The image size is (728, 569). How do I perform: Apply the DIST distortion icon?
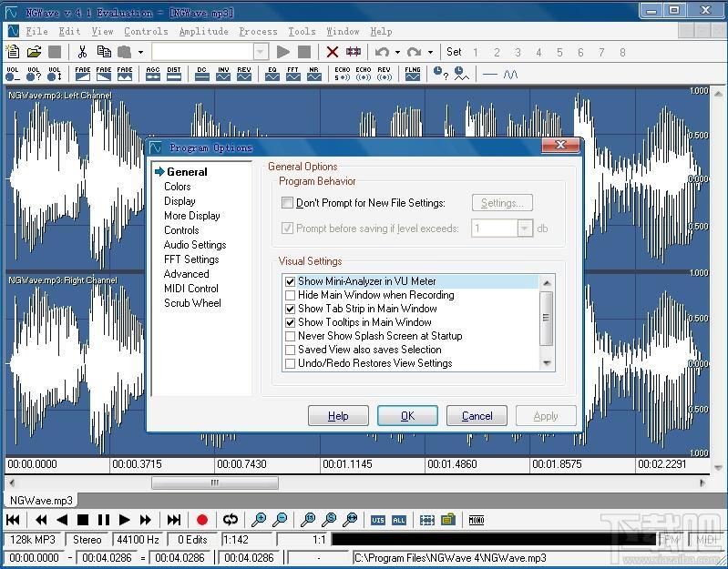click(174, 74)
